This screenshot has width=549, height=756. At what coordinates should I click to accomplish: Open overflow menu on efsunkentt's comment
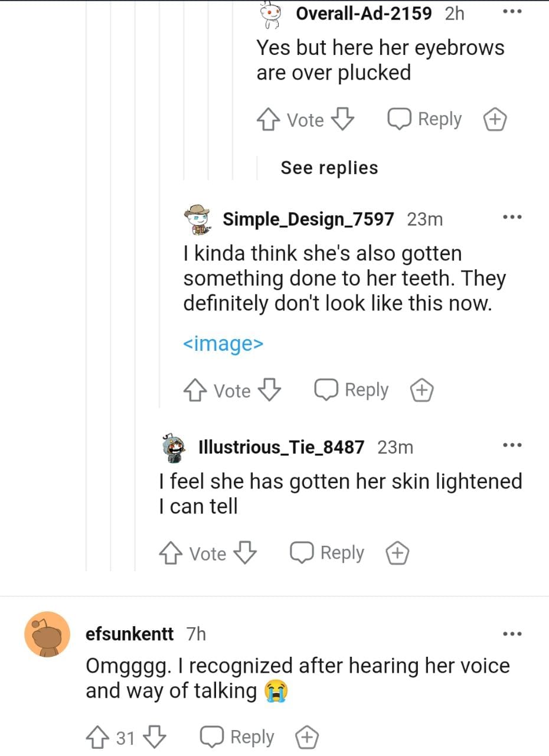[x=512, y=634]
